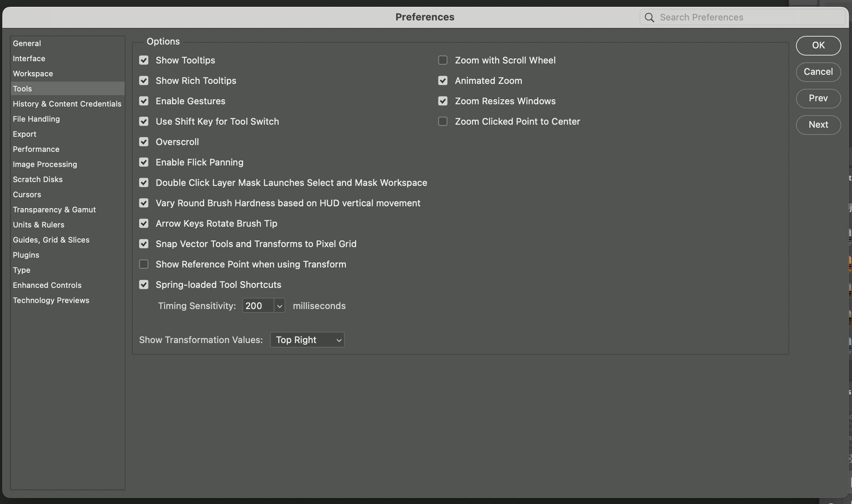The image size is (852, 504).
Task: Enable Zoom with Scroll Wheel
Action: [x=443, y=60]
